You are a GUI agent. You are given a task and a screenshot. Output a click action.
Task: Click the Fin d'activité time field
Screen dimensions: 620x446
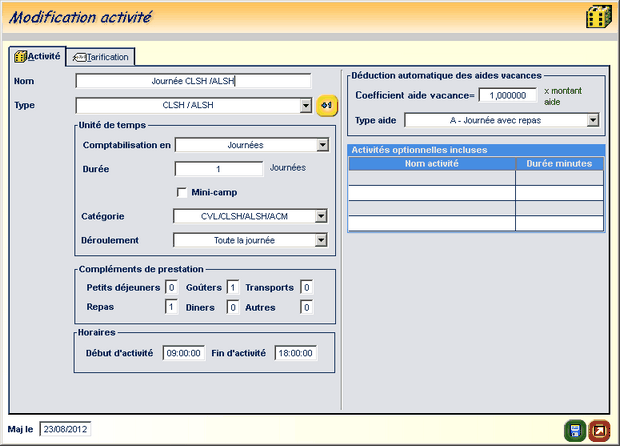click(295, 353)
